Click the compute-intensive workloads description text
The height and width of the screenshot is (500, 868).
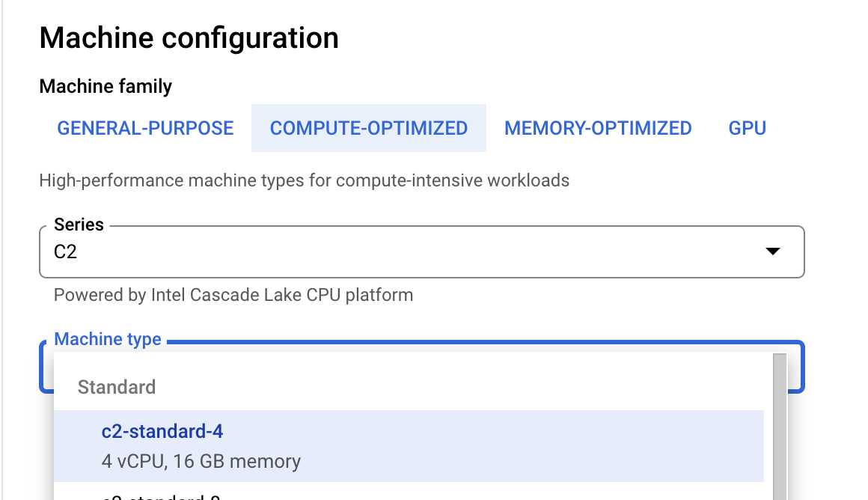304,180
